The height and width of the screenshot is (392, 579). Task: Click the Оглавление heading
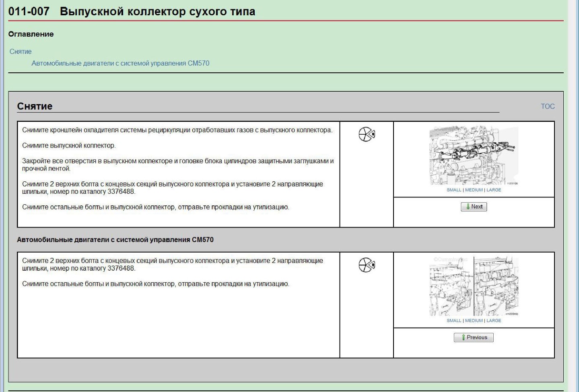tap(31, 34)
